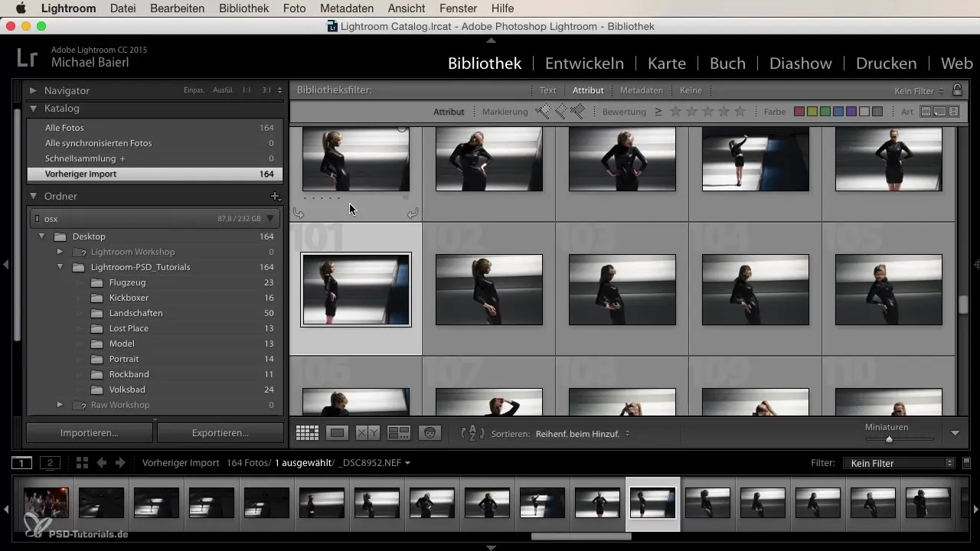Filter by red color label
980x551 pixels.
coord(799,112)
